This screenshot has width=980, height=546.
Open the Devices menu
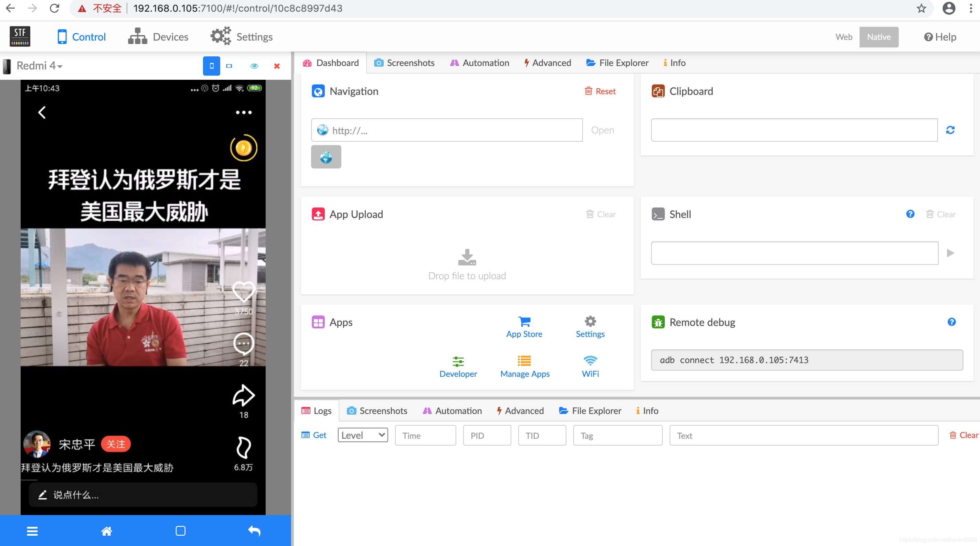tap(158, 37)
